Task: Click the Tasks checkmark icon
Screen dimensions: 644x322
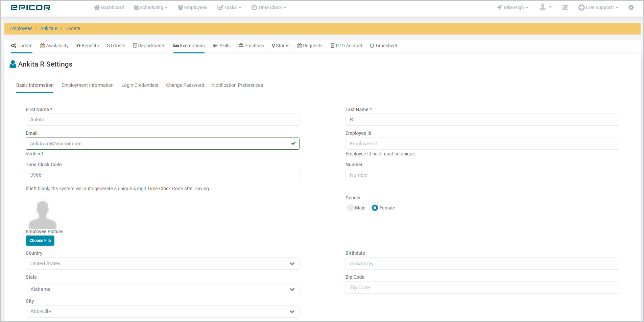Action: 220,7
